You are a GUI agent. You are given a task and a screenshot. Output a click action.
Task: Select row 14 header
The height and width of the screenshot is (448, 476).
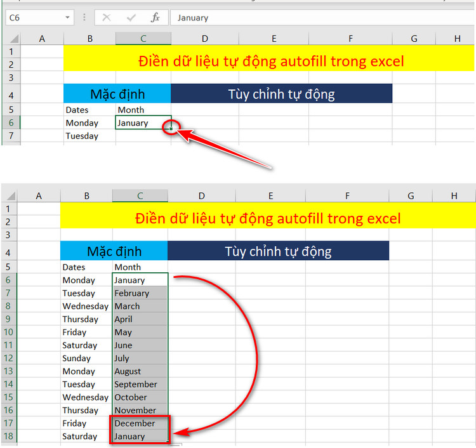[x=8, y=384]
